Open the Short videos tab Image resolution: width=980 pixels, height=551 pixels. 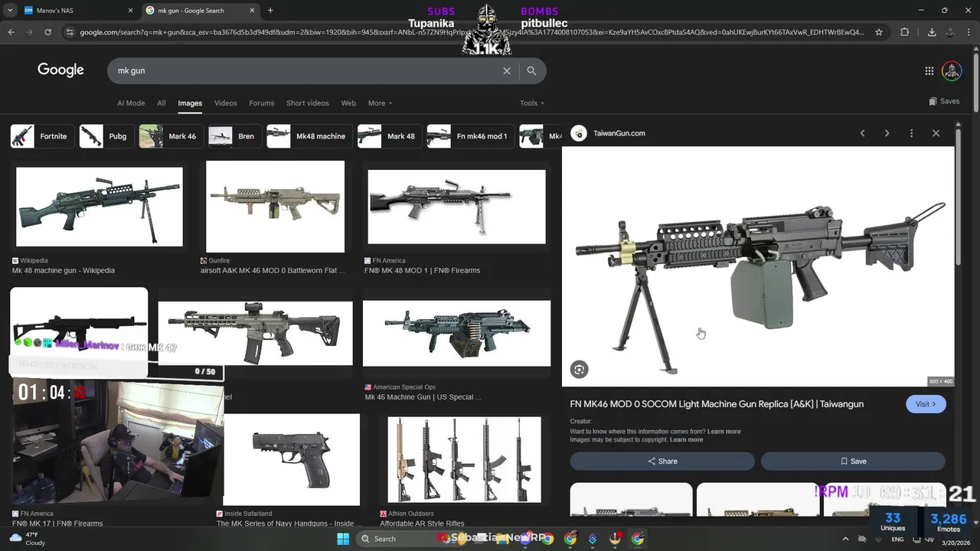[x=307, y=103]
